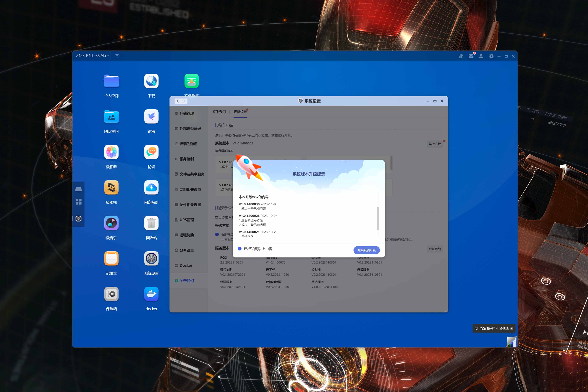Click the wifi status icon

[117, 56]
